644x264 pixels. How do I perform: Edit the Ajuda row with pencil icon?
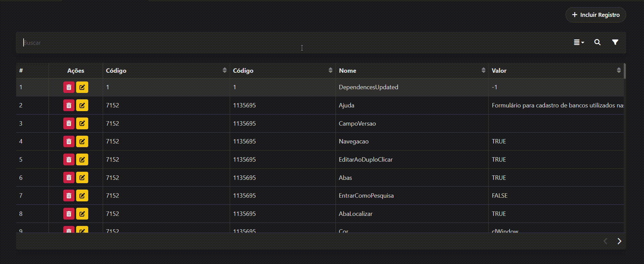point(82,105)
